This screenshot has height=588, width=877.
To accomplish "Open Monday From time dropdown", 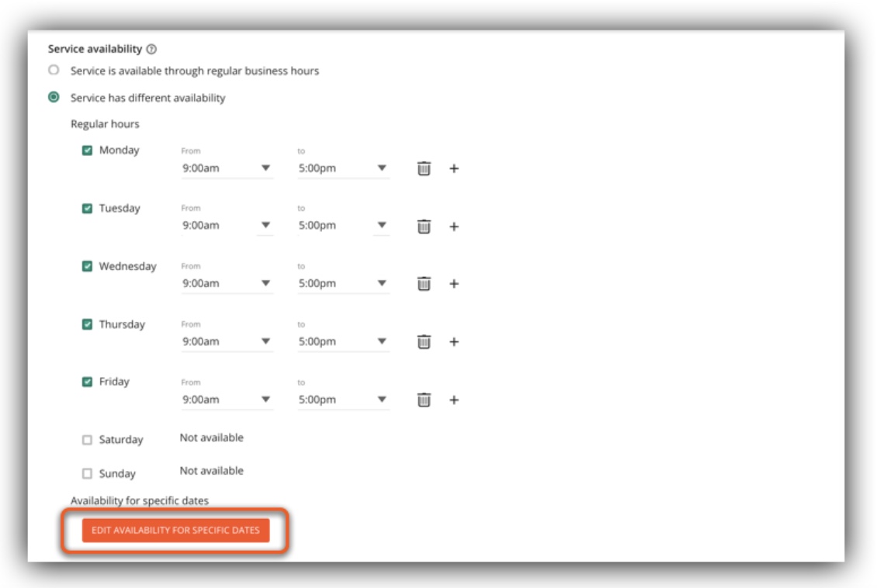I will tap(227, 168).
